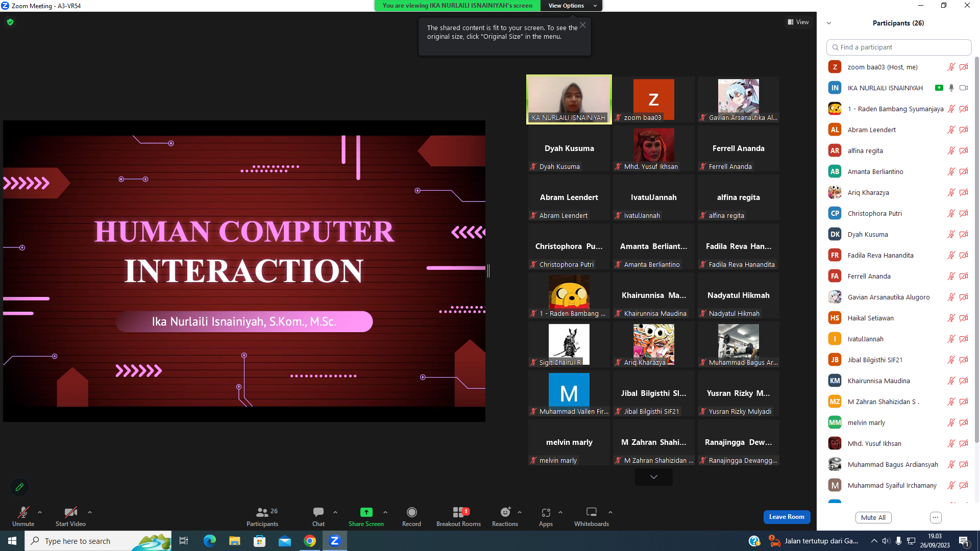Open video options arrow next to Start Video
This screenshot has width=980, height=551.
pyautogui.click(x=90, y=512)
